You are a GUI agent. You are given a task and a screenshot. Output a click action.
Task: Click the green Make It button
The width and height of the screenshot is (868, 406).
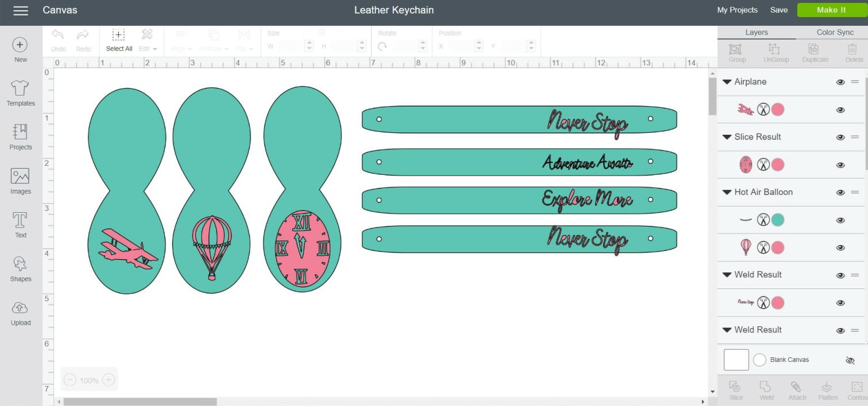[831, 10]
